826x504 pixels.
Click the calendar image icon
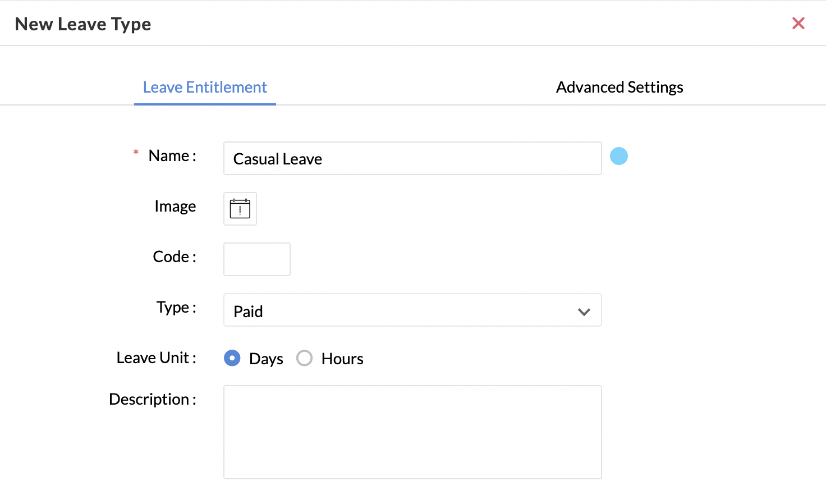[240, 209]
